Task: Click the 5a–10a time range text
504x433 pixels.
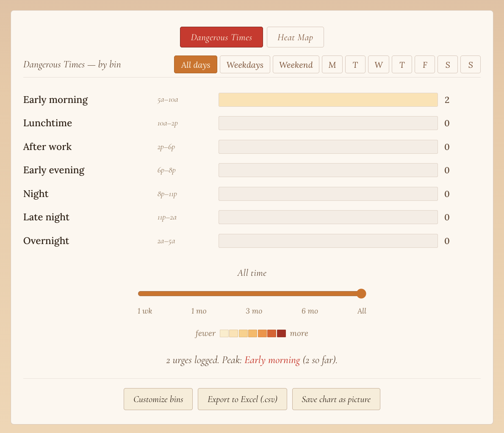Action: (x=167, y=100)
